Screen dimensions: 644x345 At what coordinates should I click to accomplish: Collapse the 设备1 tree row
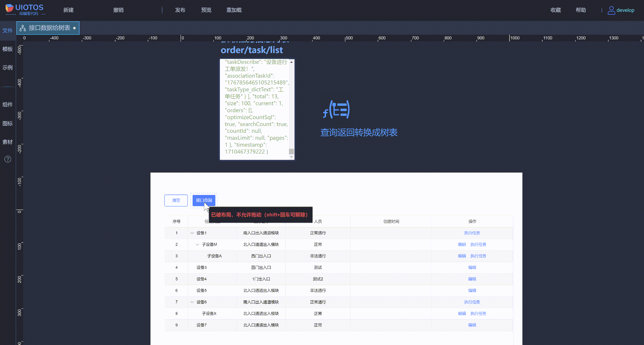tap(192, 233)
